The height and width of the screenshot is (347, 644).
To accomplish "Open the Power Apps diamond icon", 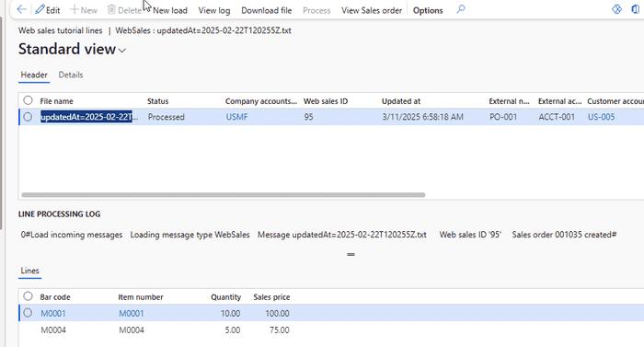I will (616, 9).
